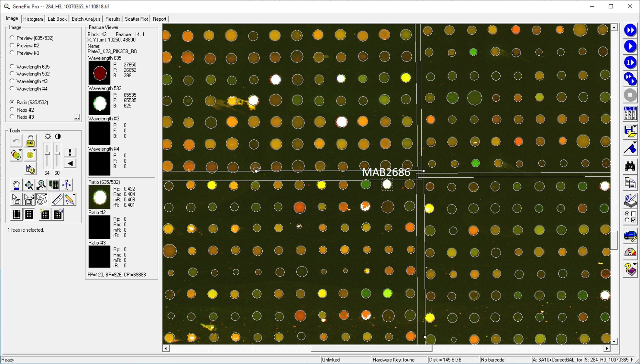Select the hand pan tool
Image resolution: width=640 pixels, height=364 pixels.
click(x=16, y=185)
